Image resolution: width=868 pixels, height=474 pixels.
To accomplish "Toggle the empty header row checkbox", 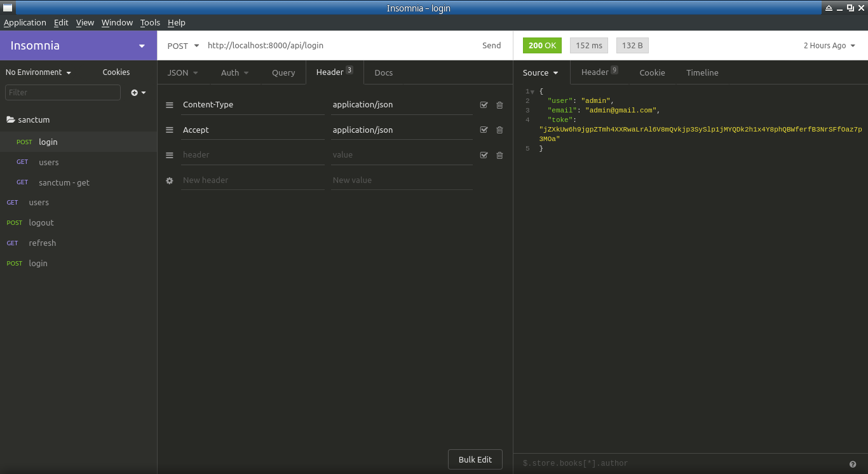I will click(x=484, y=155).
